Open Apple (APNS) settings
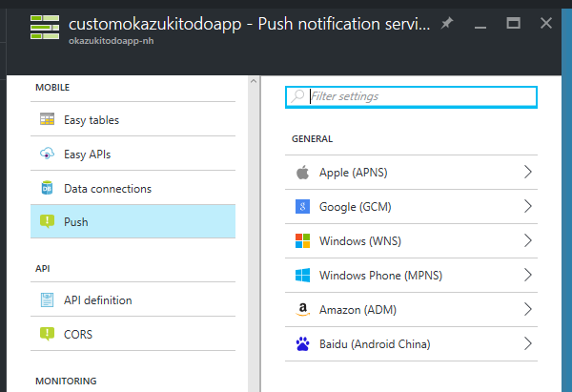The image size is (572, 392). point(411,173)
